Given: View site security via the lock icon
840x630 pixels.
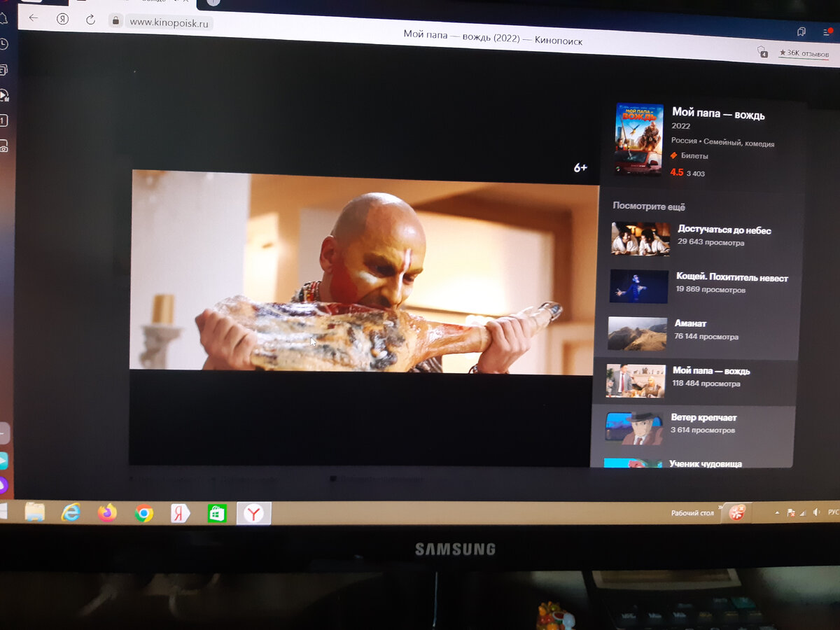Looking at the screenshot, I should (x=115, y=21).
